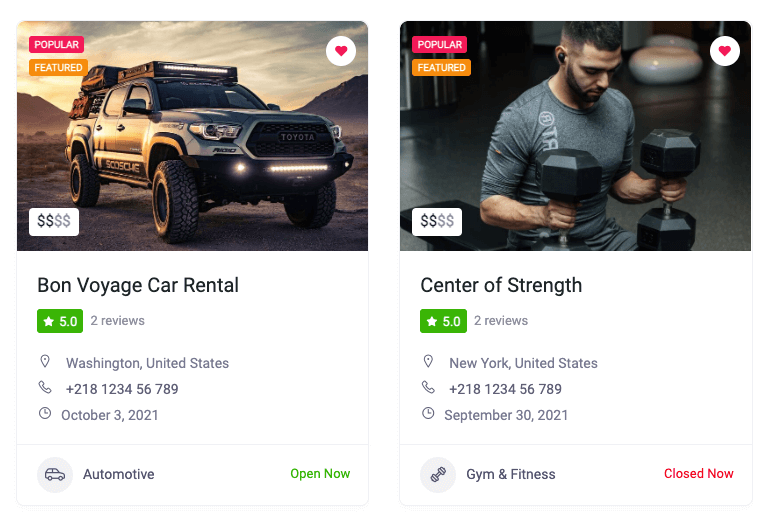Click the Featured badge on the gym card
The image size is (771, 524).
pos(441,68)
